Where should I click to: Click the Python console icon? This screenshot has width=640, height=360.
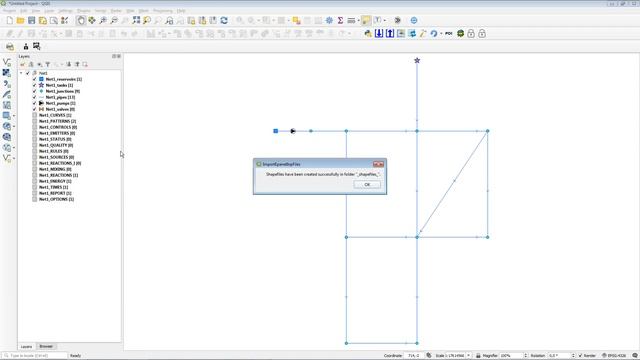368,33
